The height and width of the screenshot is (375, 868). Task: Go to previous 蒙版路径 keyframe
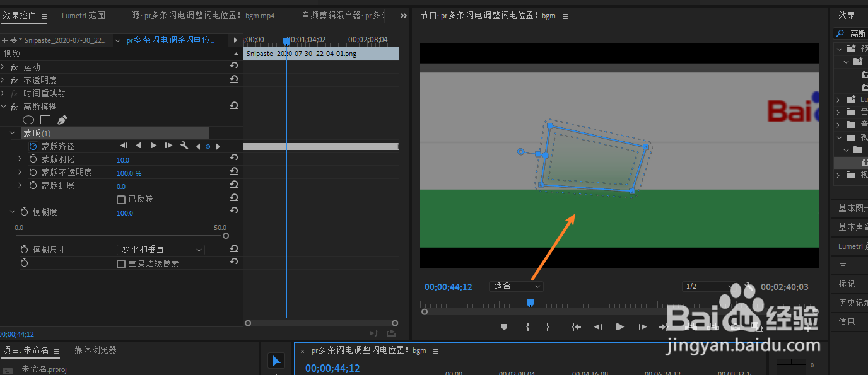tap(198, 146)
